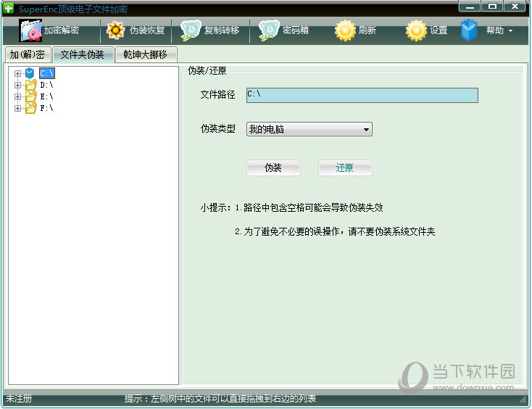The image size is (532, 409).
Task: Open the 伪装类型 dropdown showing 我的电脑
Action: (309, 129)
